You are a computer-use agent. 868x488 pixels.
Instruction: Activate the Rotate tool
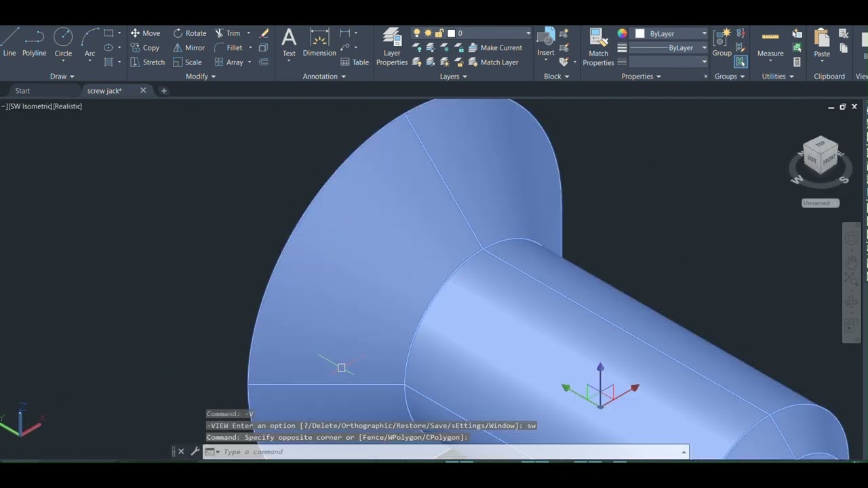(190, 33)
